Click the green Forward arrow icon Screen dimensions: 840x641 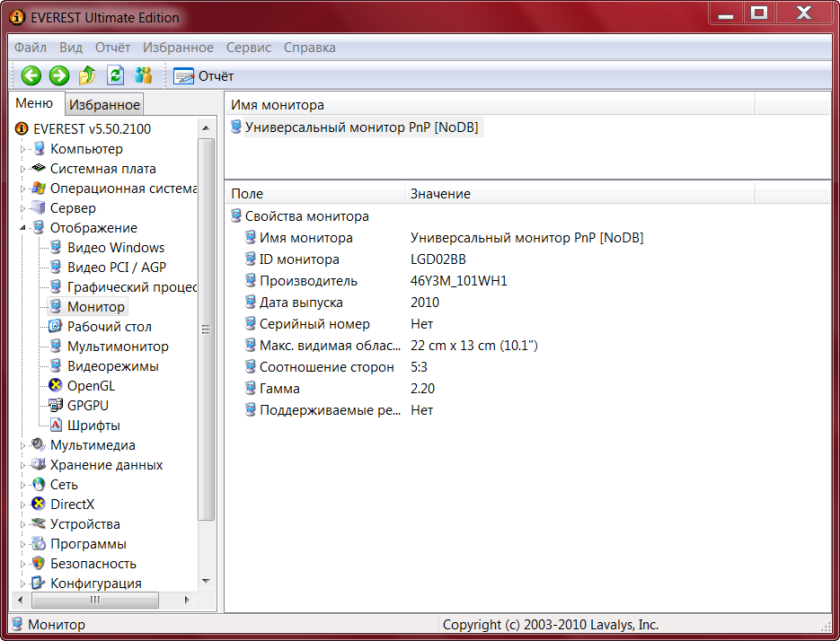[x=59, y=76]
